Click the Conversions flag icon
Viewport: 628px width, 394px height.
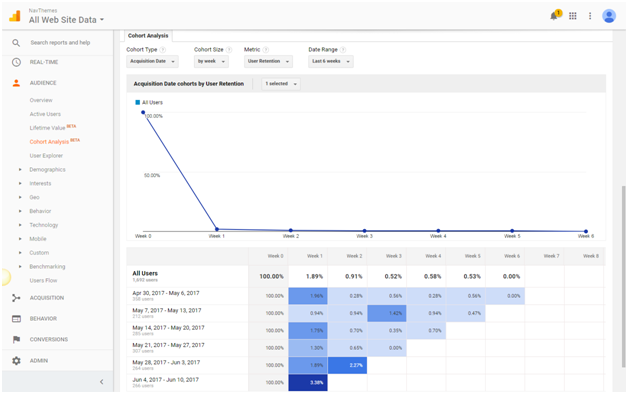tap(16, 340)
